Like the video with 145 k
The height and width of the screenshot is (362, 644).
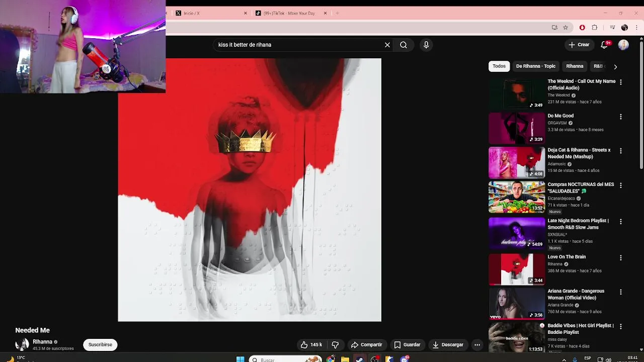312,344
